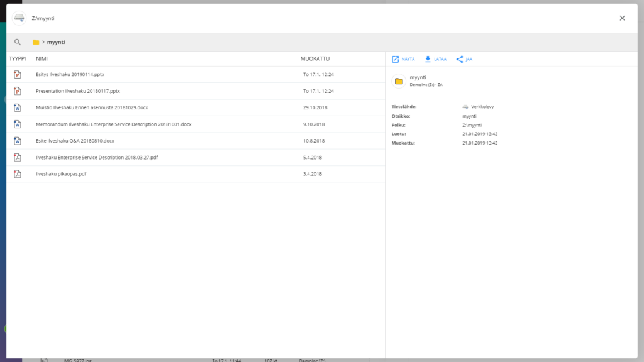Click the myynti folder icon in details panel
This screenshot has width=644, height=362.
point(398,80)
